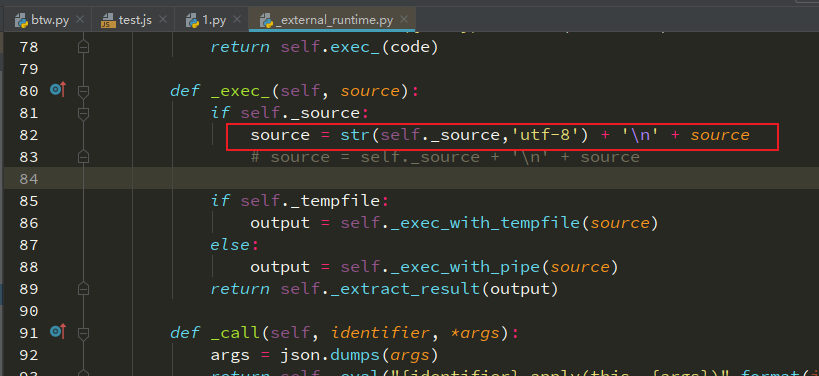Click '_tempfile' on line 85
The height and width of the screenshot is (376, 819).
[335, 201]
